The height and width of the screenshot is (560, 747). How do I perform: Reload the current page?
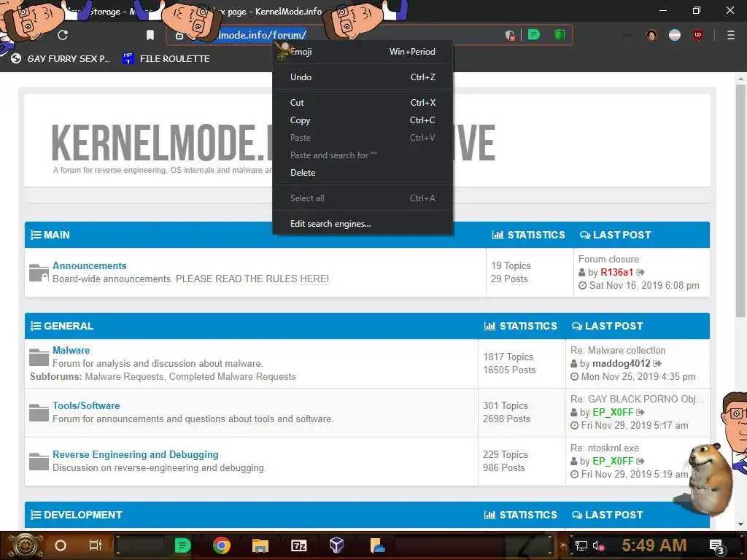pos(63,35)
